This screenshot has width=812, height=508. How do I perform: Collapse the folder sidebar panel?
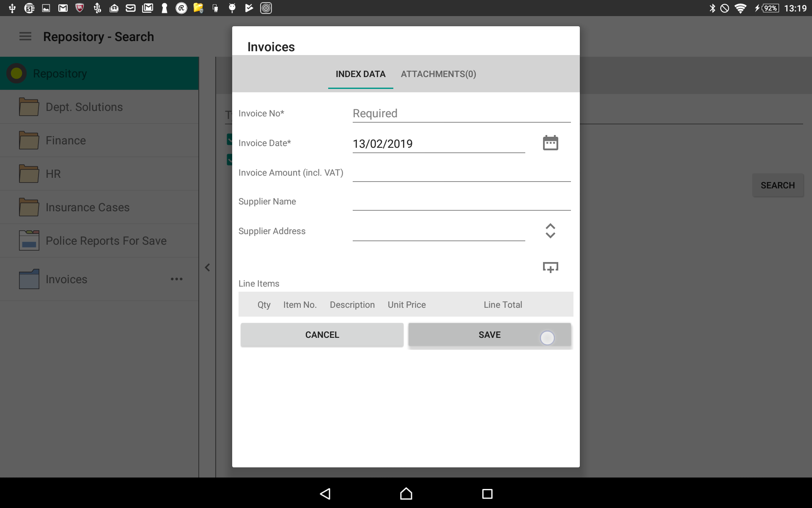click(207, 267)
